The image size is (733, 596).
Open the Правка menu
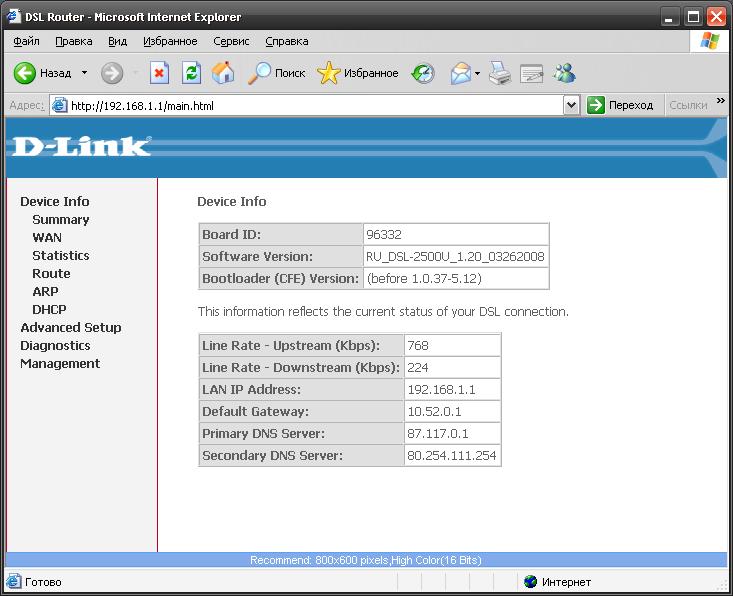coord(74,41)
